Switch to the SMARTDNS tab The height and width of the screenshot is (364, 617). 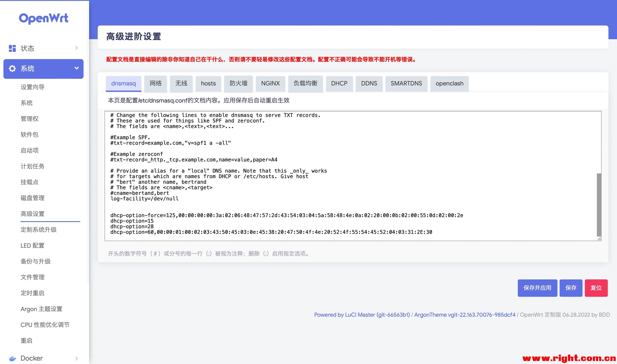(406, 84)
